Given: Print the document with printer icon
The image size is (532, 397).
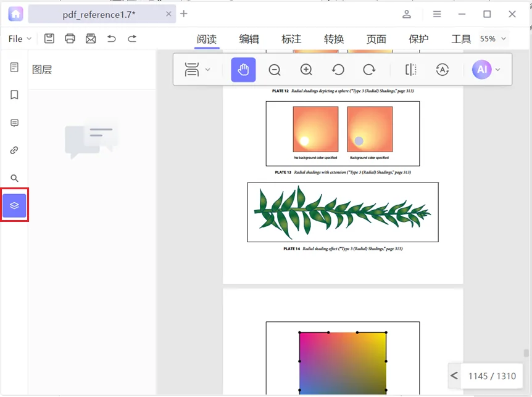Looking at the screenshot, I should pyautogui.click(x=70, y=39).
